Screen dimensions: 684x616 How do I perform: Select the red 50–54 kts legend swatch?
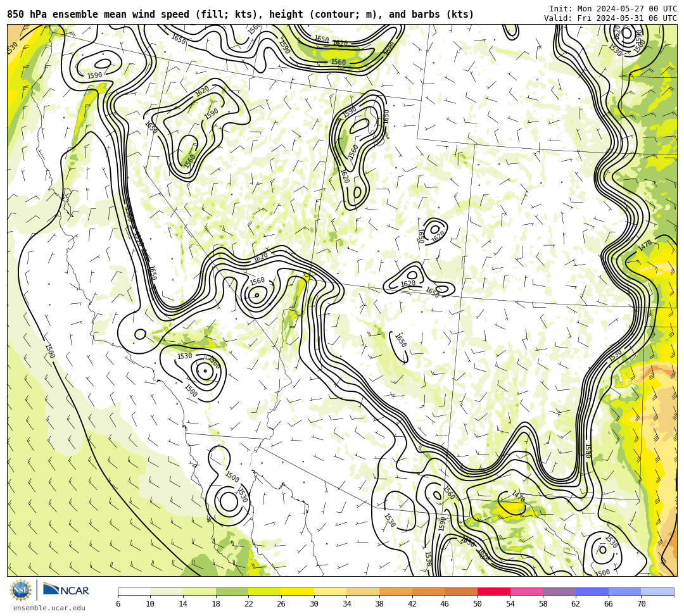(x=494, y=591)
